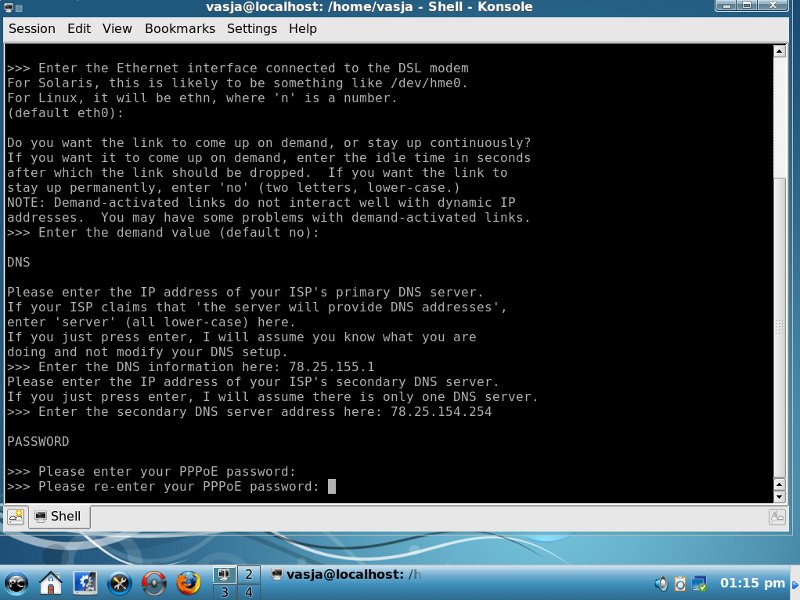800x600 pixels.
Task: Open the Settings menu in Konsole
Action: [252, 29]
